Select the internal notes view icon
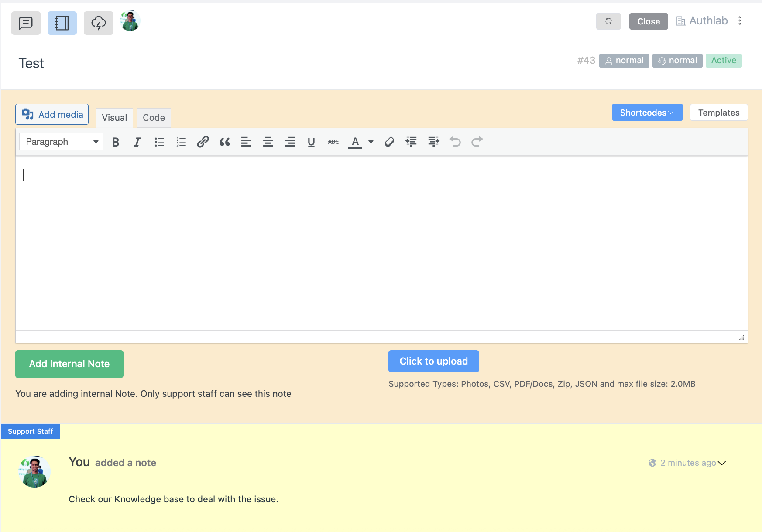The width and height of the screenshot is (762, 532). point(62,23)
